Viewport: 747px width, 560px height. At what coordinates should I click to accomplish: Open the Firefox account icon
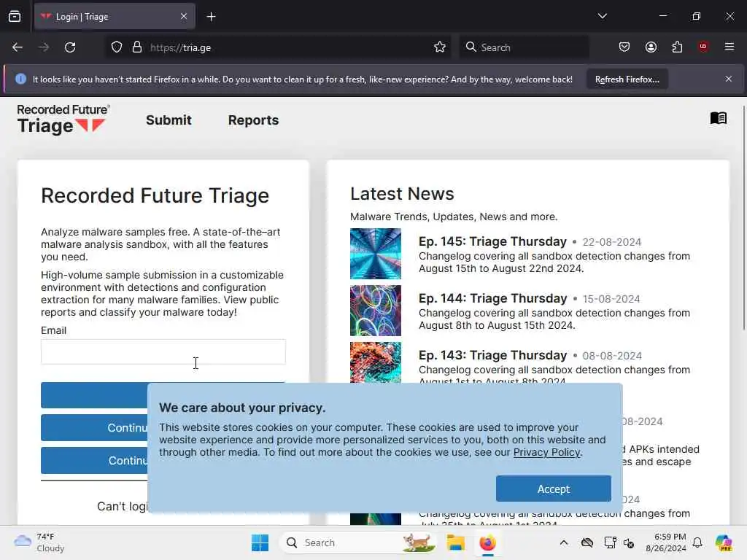pyautogui.click(x=651, y=47)
